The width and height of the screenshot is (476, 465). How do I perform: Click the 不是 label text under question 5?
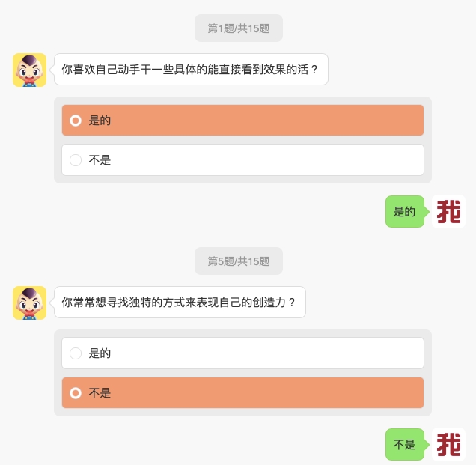point(100,392)
